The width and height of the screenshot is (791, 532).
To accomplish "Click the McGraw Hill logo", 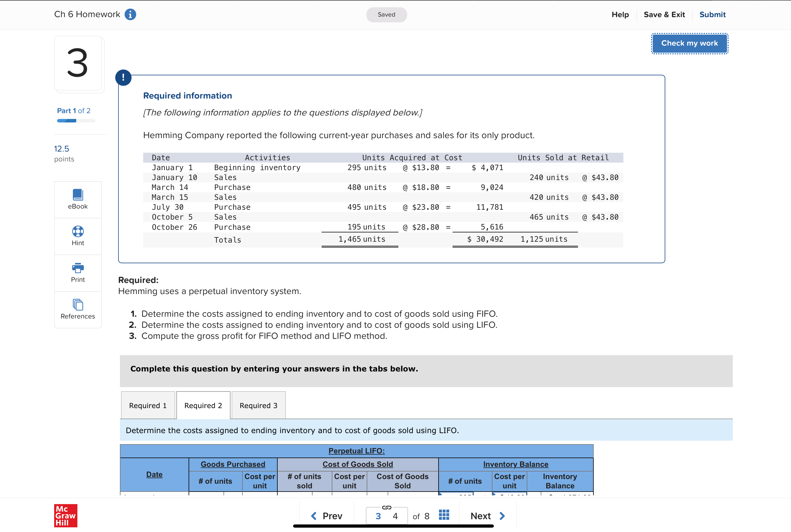I will pyautogui.click(x=65, y=515).
